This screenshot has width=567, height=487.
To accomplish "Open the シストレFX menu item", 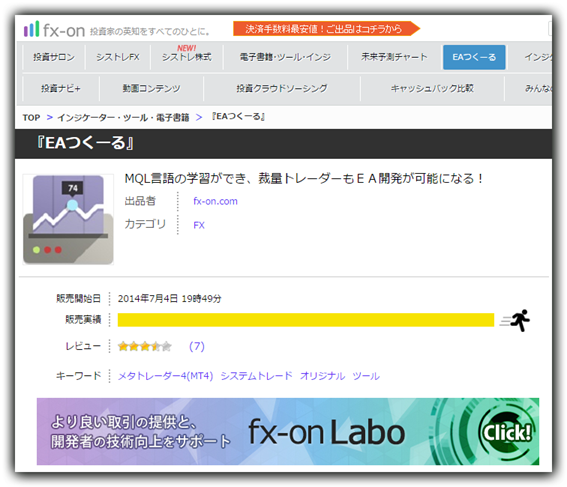I will (x=118, y=57).
